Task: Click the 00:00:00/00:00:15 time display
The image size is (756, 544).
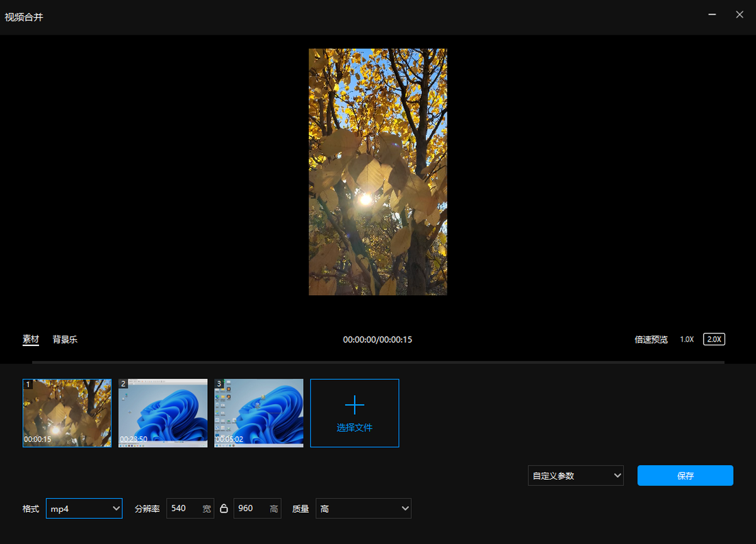Action: click(377, 340)
